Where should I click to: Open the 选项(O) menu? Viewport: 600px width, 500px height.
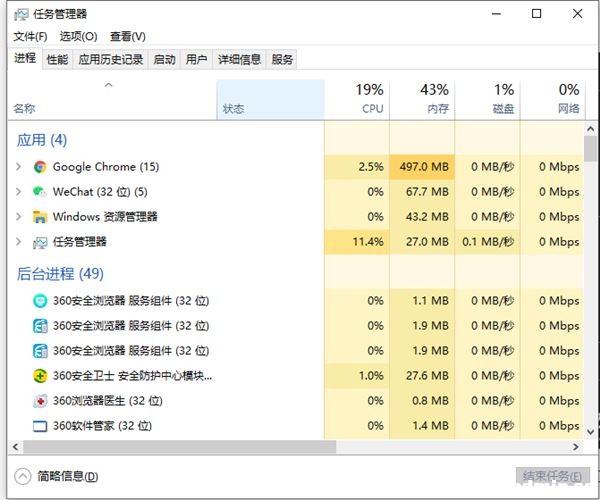[x=78, y=37]
